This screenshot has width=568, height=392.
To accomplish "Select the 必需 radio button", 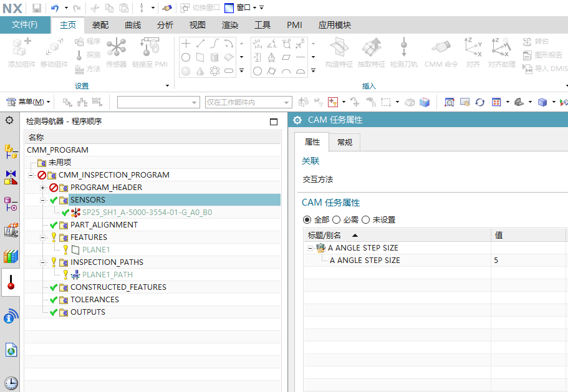I will click(x=337, y=220).
